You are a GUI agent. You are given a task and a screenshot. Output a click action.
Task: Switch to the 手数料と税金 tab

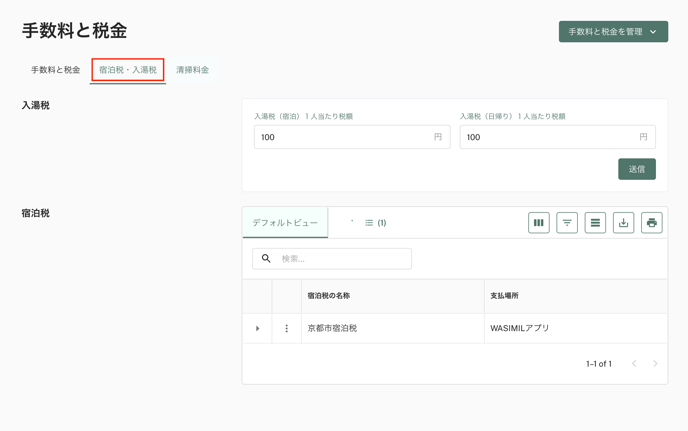[55, 70]
